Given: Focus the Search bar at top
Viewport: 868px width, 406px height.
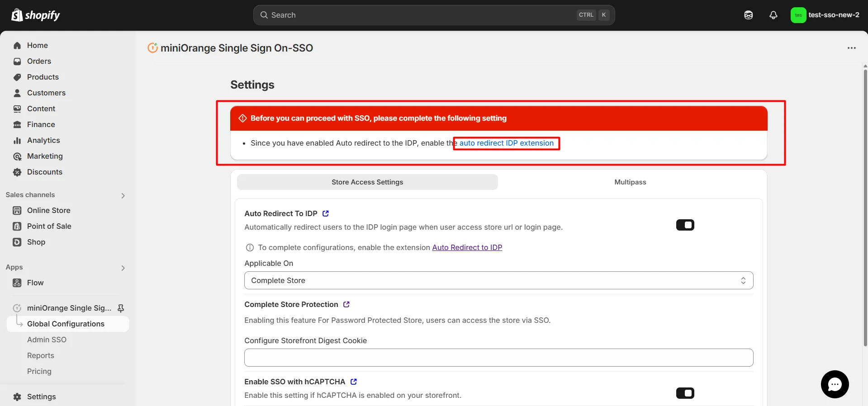Looking at the screenshot, I should (x=434, y=15).
